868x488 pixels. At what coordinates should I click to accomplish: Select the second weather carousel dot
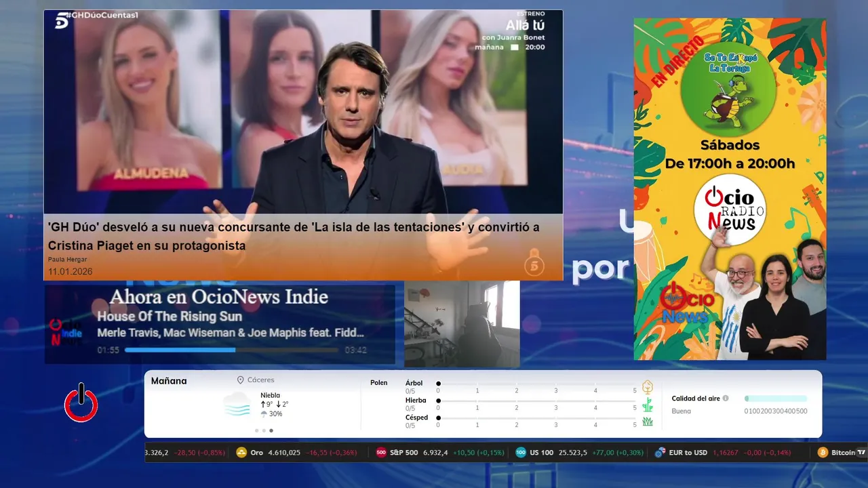tap(264, 430)
